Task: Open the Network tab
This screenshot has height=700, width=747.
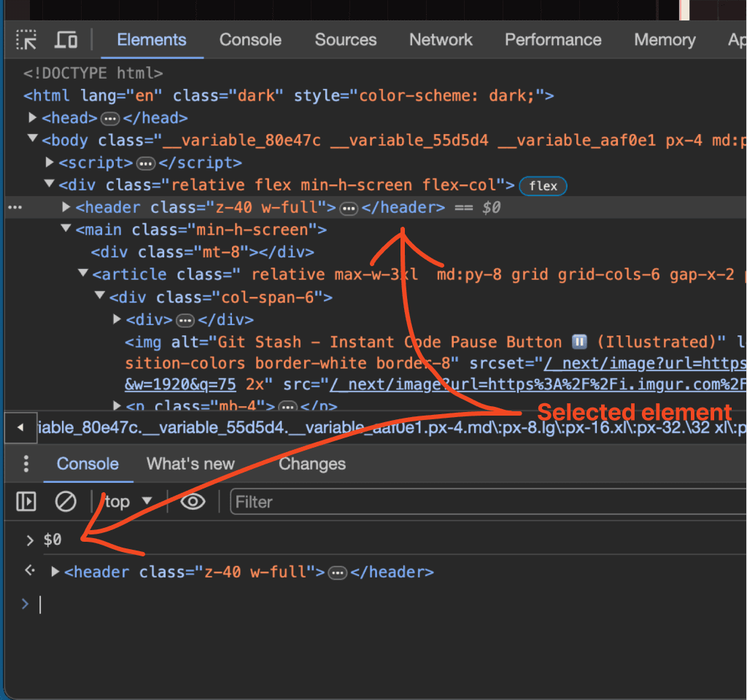Action: [x=441, y=40]
